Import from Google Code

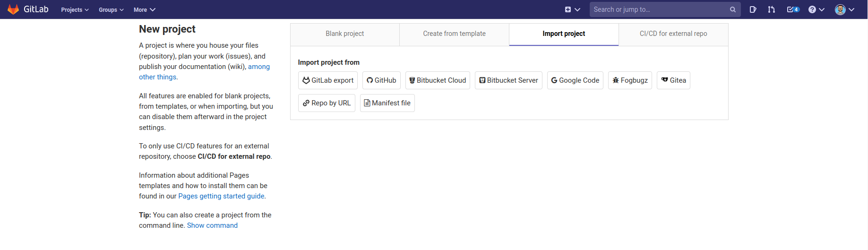coord(575,80)
